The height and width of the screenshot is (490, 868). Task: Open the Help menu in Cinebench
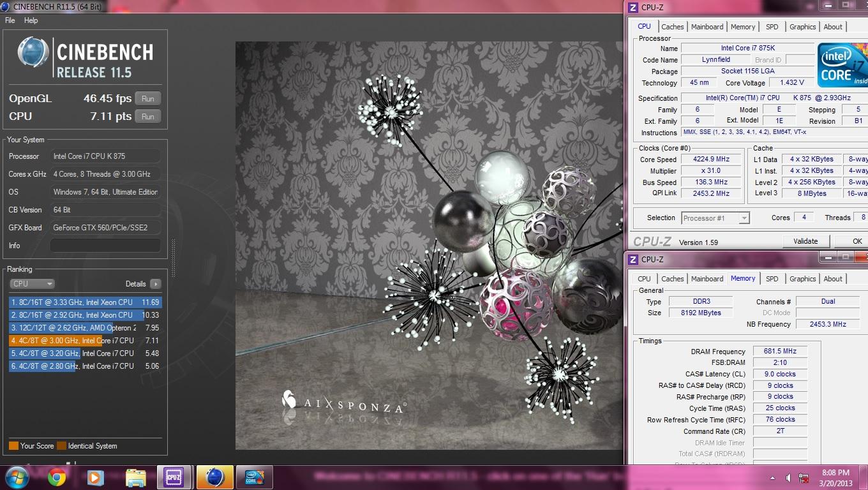[x=31, y=20]
